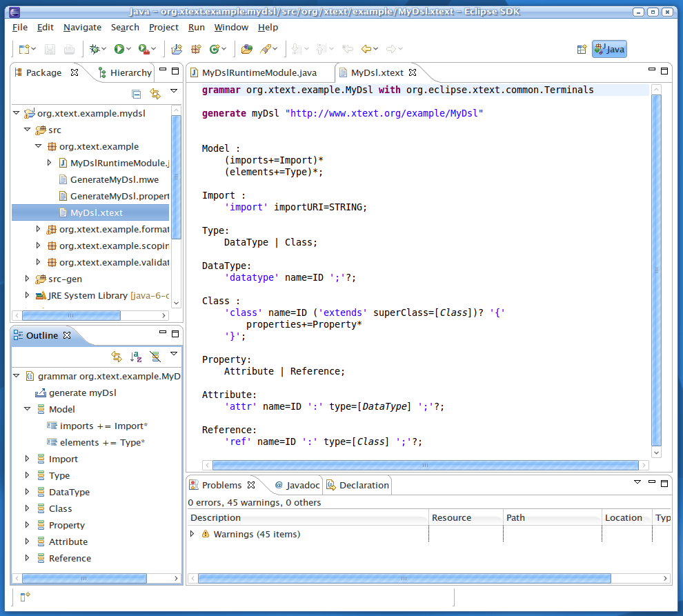
Task: Open the Project menu
Action: coord(164,28)
